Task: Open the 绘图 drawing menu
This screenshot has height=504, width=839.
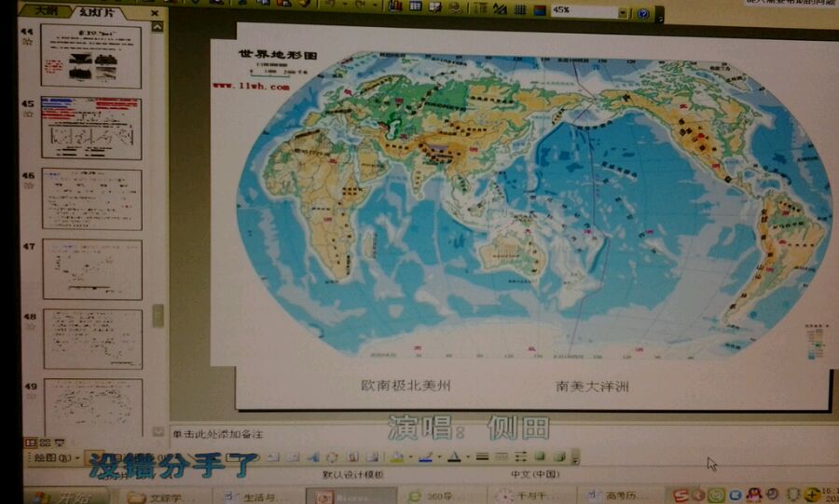Action: (x=56, y=457)
